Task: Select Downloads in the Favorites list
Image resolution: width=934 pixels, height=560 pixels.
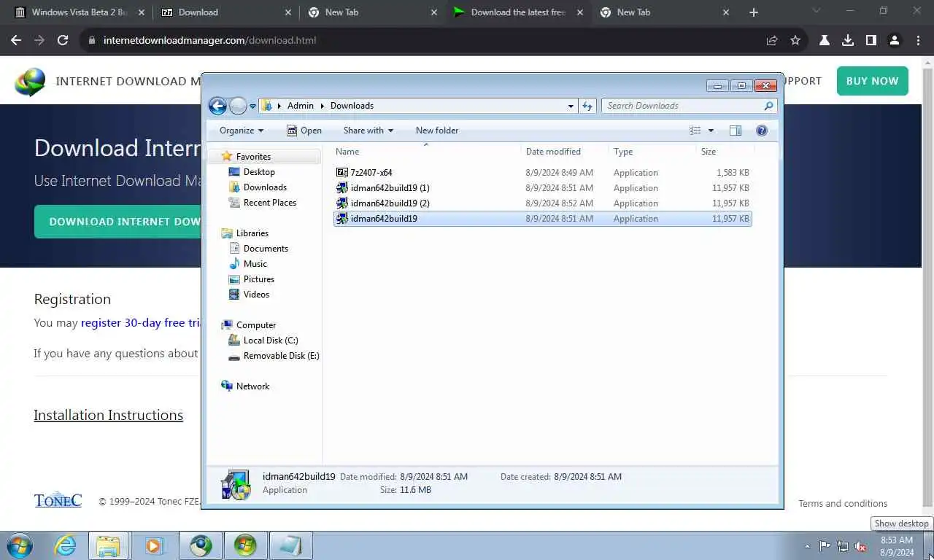Action: click(x=265, y=187)
